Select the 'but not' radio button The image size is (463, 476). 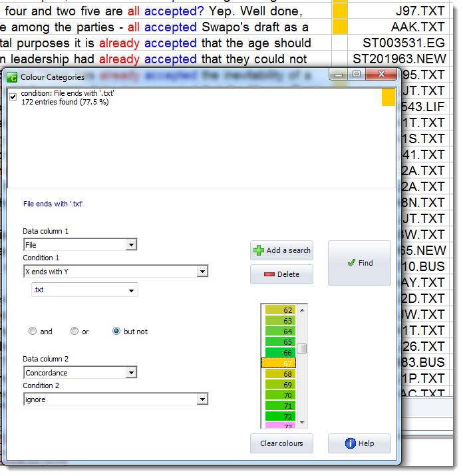click(116, 332)
